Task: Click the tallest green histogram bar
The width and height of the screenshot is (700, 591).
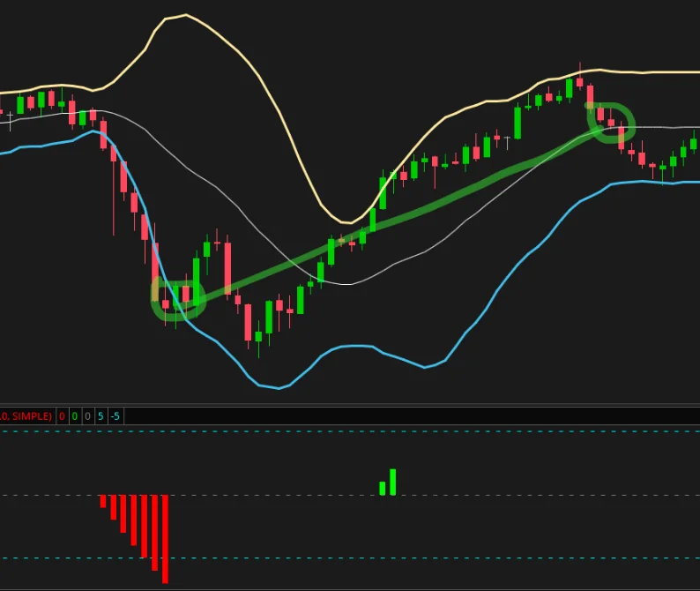Action: (393, 482)
